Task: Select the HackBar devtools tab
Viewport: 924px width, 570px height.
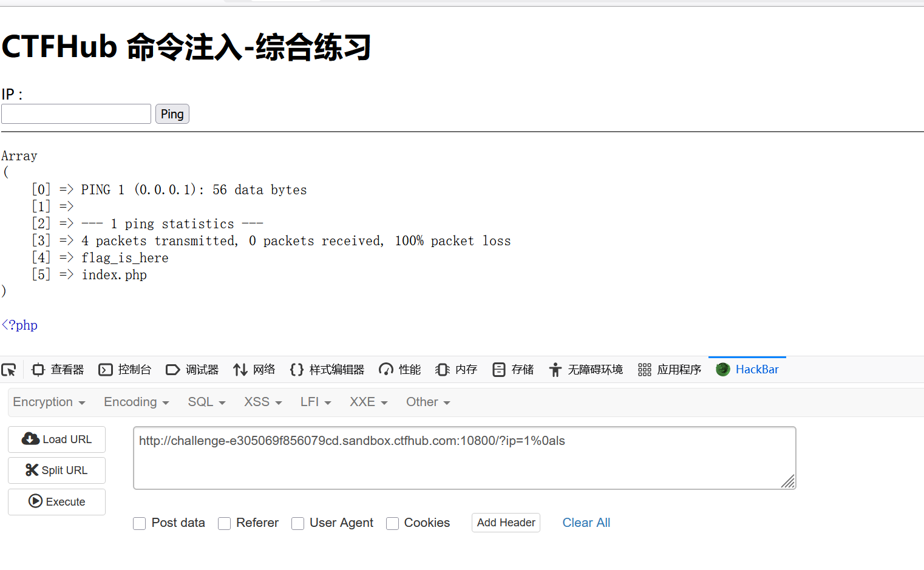Action: point(747,370)
